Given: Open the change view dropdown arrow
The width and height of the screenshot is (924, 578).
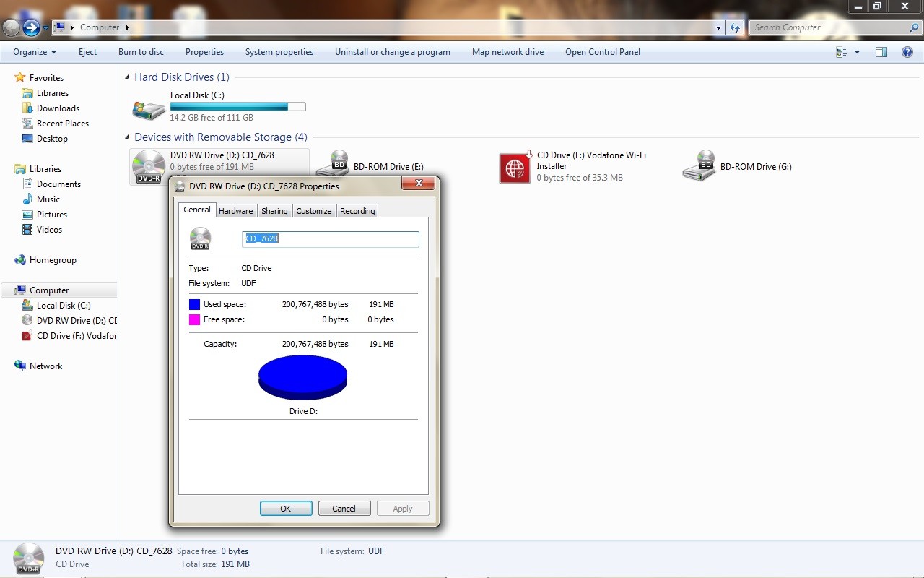Looking at the screenshot, I should click(858, 52).
